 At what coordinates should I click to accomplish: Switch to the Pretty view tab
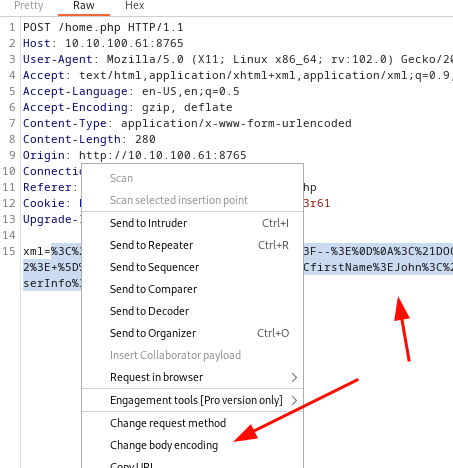point(29,6)
